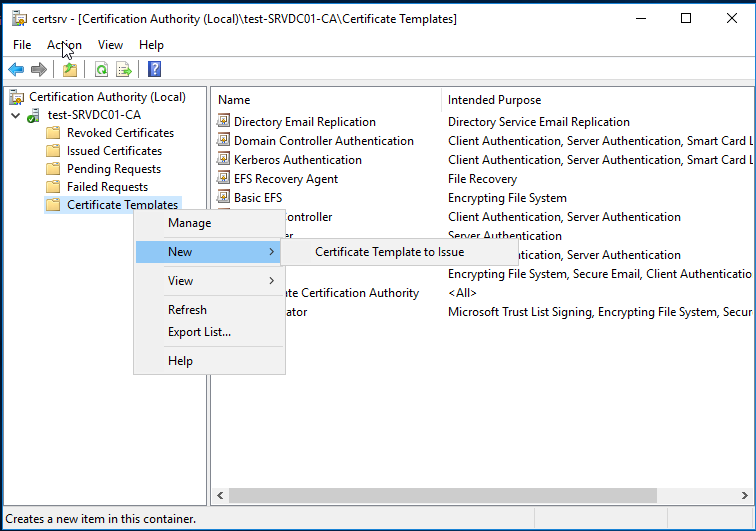Click the <All> intended purpose cell
This screenshot has width=756, height=531.
coord(462,293)
